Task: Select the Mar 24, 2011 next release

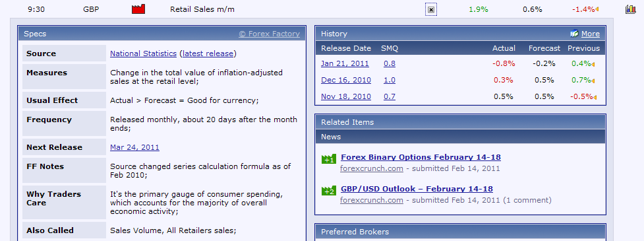Action: 134,147
